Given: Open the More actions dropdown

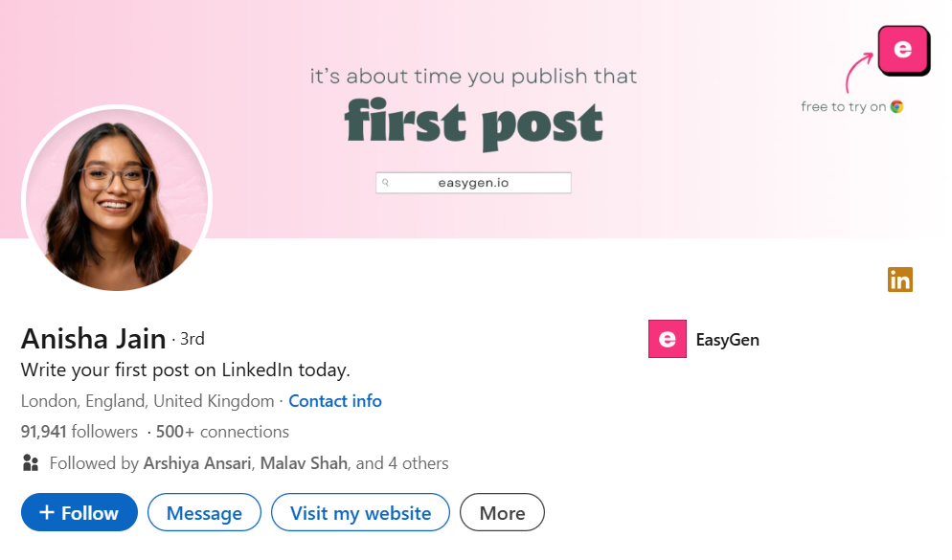Looking at the screenshot, I should 502,513.
